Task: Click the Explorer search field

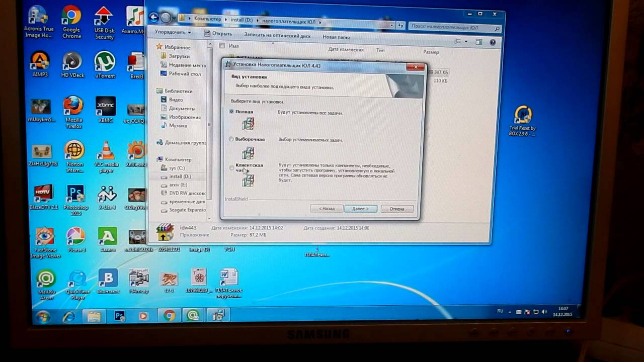Action: point(455,28)
